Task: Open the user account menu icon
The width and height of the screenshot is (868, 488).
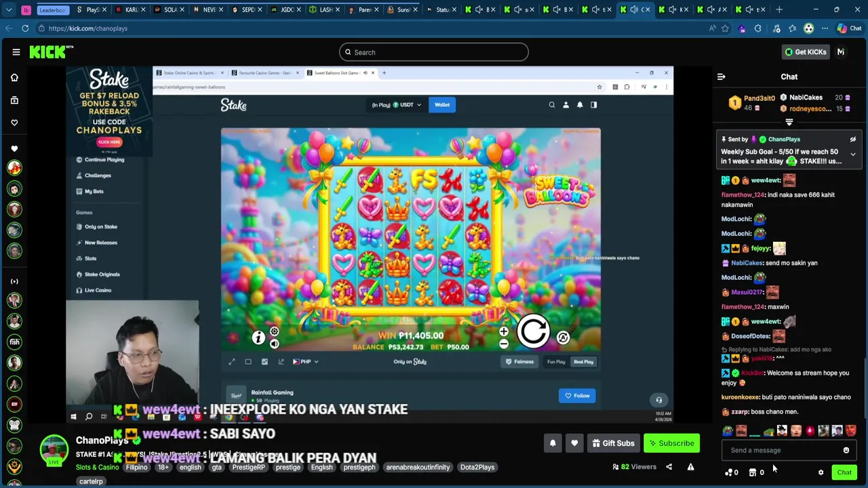Action: (x=841, y=52)
